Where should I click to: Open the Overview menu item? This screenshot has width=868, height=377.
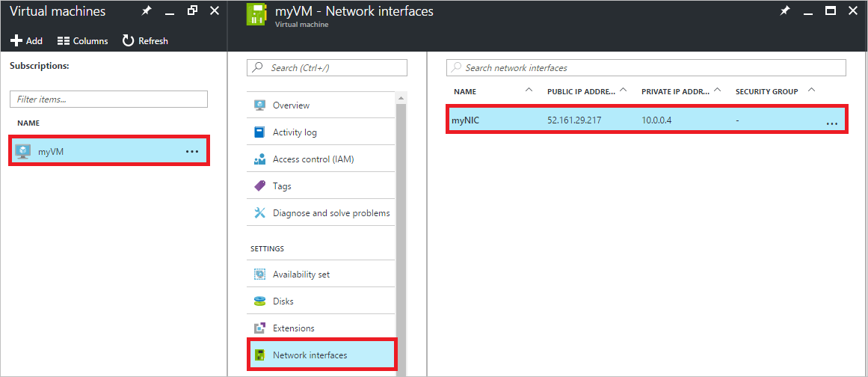(x=321, y=105)
